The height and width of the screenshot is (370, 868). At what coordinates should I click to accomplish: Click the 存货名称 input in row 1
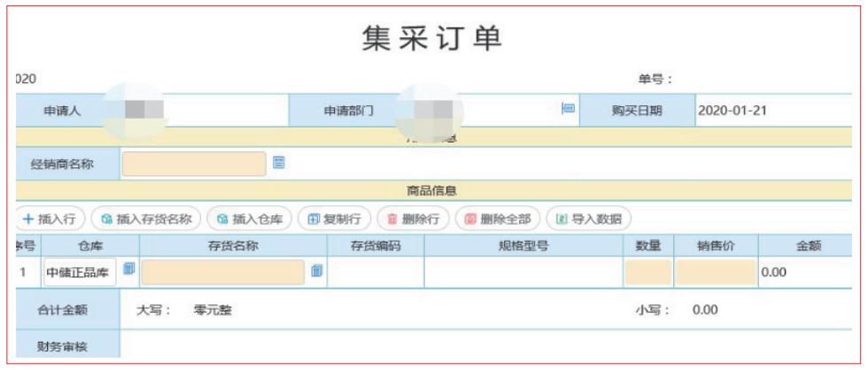(223, 273)
